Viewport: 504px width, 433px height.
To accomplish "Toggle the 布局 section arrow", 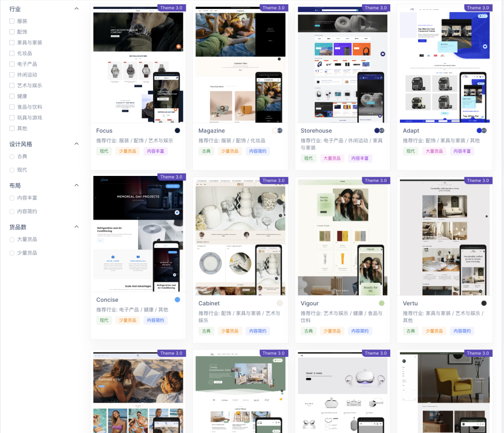I will pos(77,185).
